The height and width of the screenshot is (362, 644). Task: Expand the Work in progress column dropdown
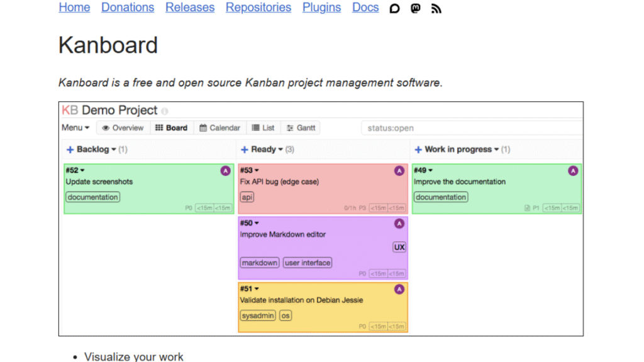click(496, 150)
